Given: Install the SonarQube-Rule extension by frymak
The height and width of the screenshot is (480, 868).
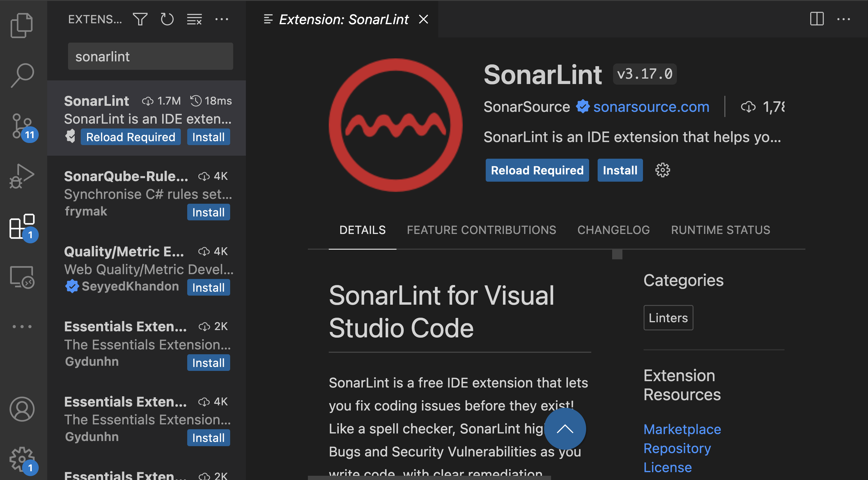Looking at the screenshot, I should click(x=208, y=212).
